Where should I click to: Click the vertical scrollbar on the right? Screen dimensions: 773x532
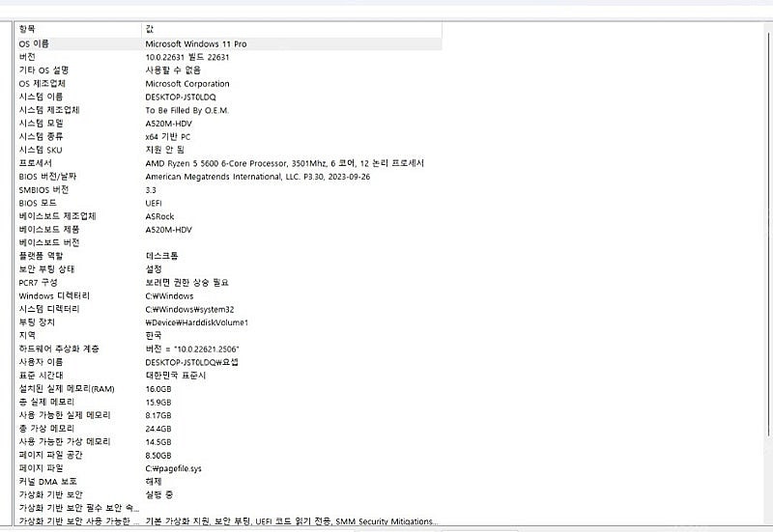tap(769, 232)
